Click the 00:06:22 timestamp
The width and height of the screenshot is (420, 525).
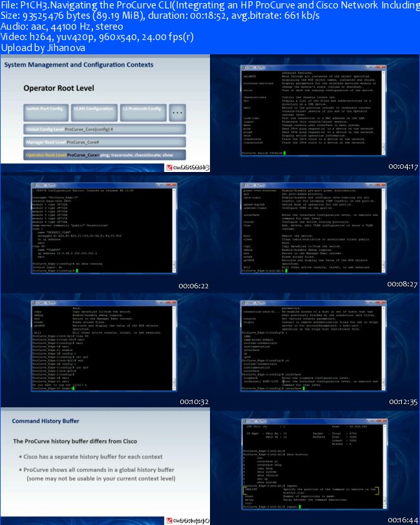(193, 286)
